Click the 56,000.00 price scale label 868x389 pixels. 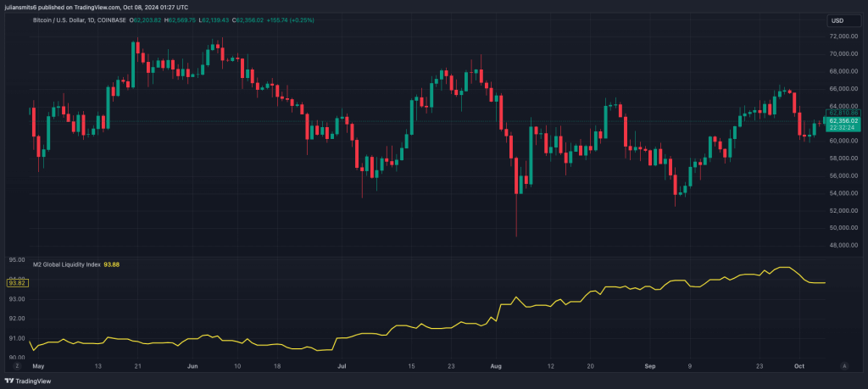843,175
